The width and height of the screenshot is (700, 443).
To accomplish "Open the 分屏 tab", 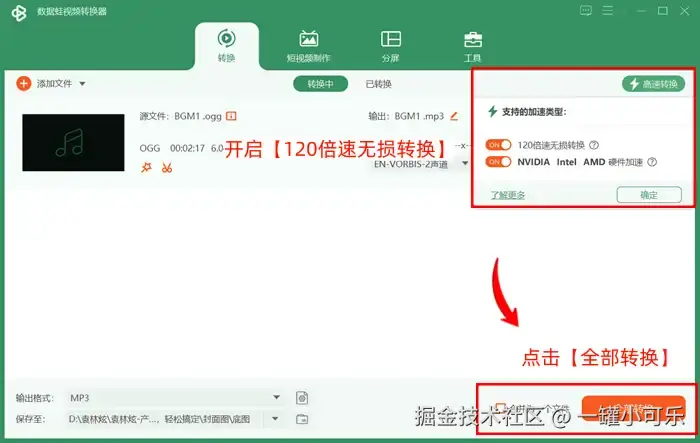I will click(391, 46).
